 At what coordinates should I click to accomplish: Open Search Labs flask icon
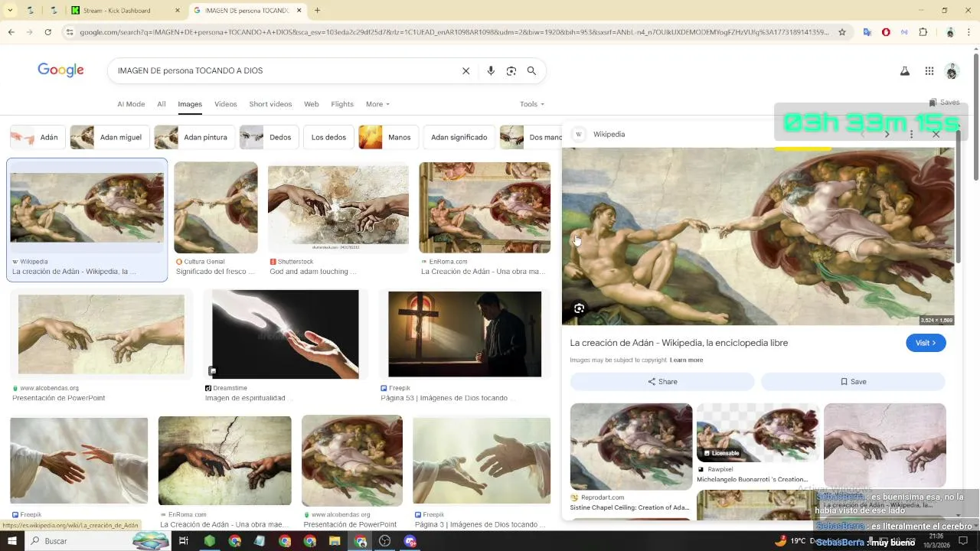[904, 71]
